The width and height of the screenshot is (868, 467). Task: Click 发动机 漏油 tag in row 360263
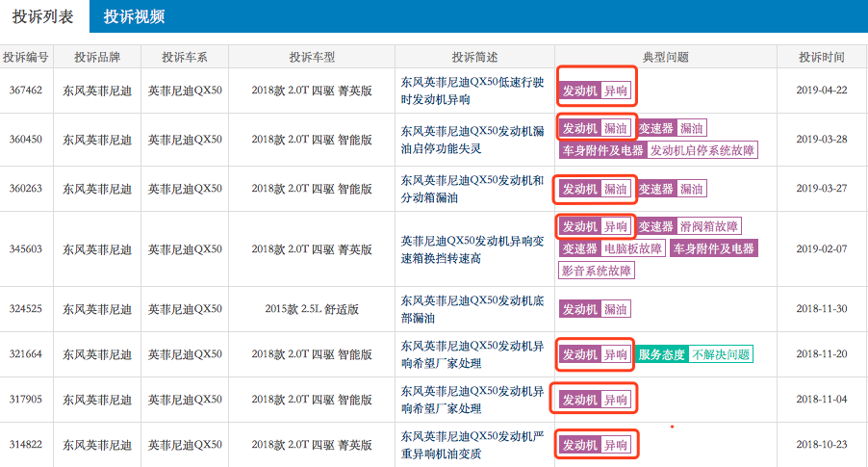coord(595,189)
